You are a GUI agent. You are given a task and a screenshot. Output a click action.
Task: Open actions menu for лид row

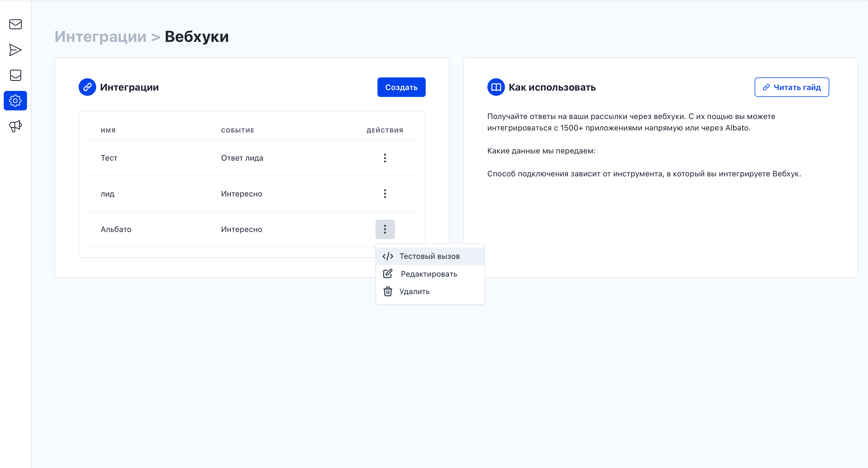pyautogui.click(x=385, y=194)
